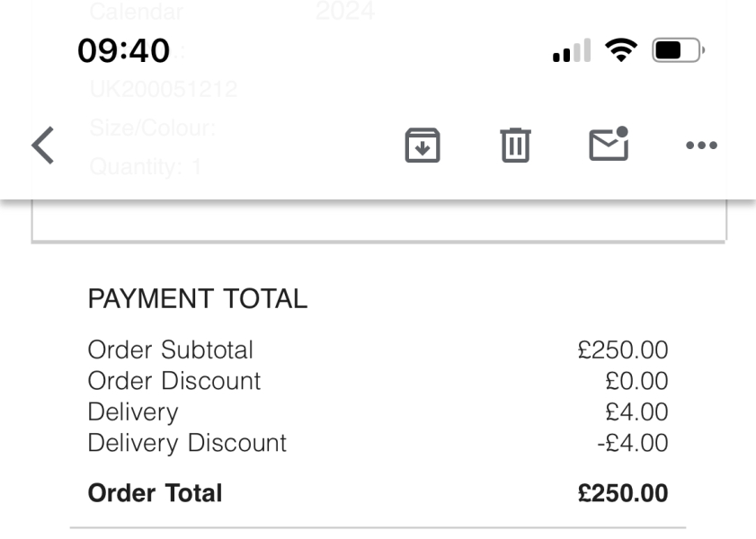
Task: Tap the £250.00 subtotal amount
Action: point(623,350)
